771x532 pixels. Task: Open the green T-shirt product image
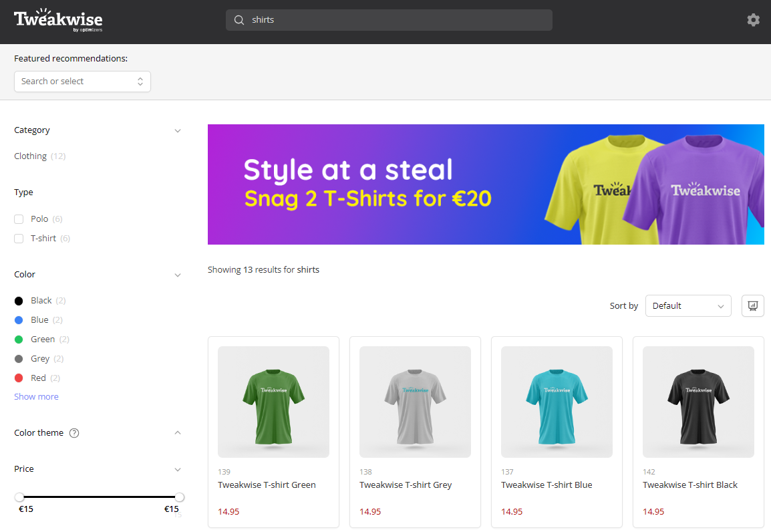tap(273, 402)
